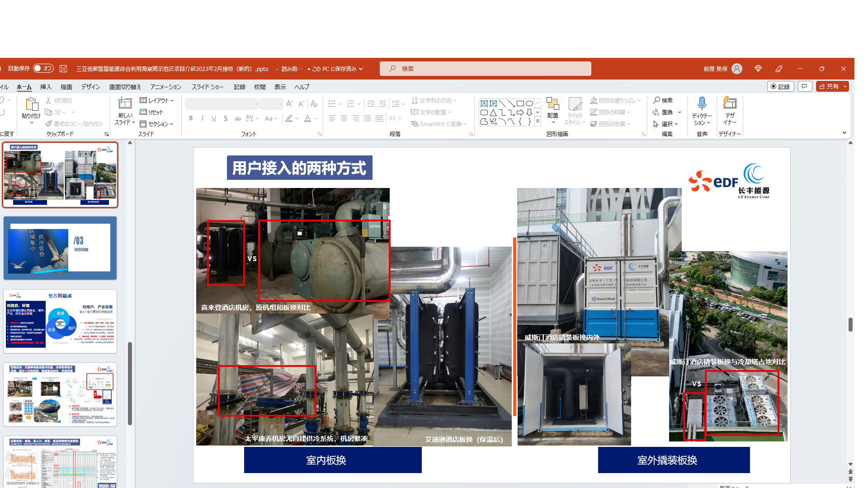Screen dimensions: 868x488
Task: Start Dictation with the microphone icon
Action: coord(702,104)
